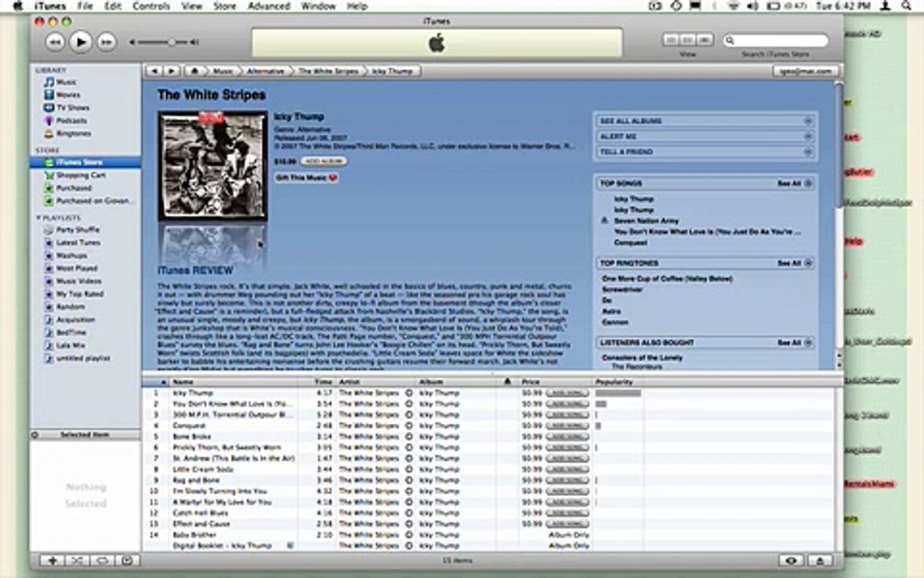This screenshot has width=924, height=578.
Task: Open Spotlight search icon
Action: [907, 6]
